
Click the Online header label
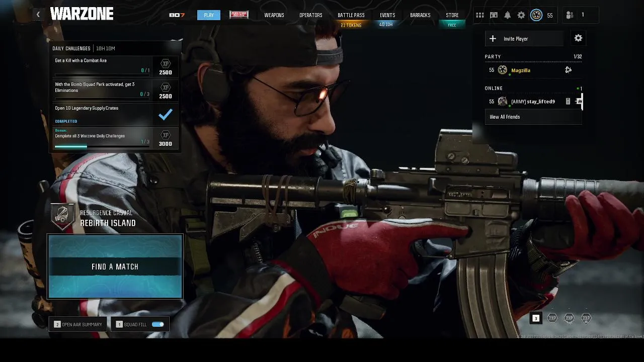click(x=494, y=88)
